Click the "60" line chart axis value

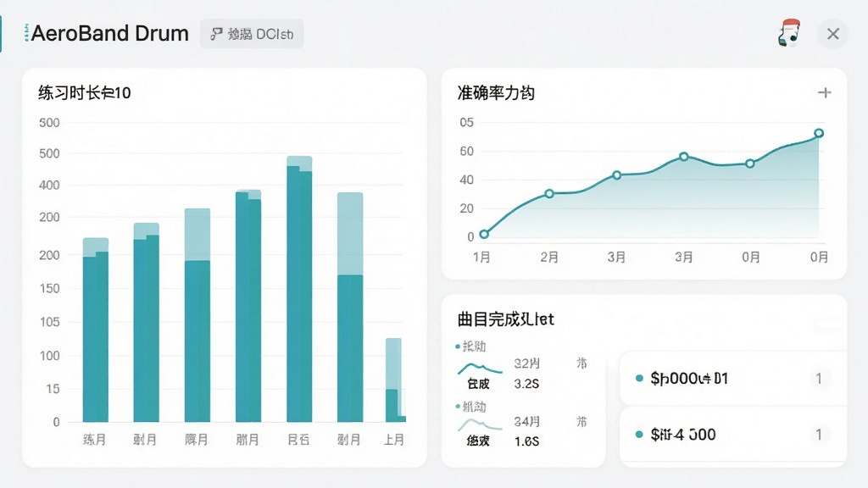tap(467, 151)
